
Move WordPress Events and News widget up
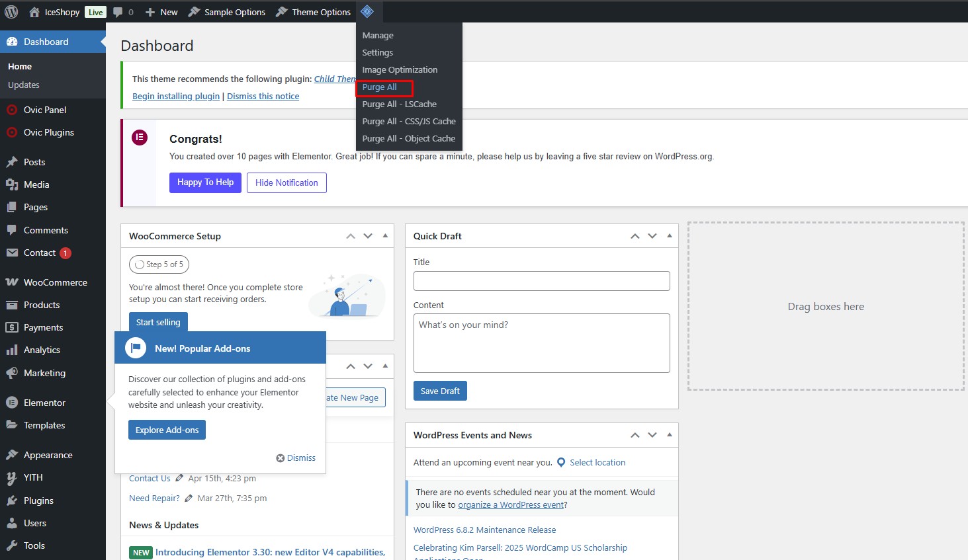tap(635, 435)
